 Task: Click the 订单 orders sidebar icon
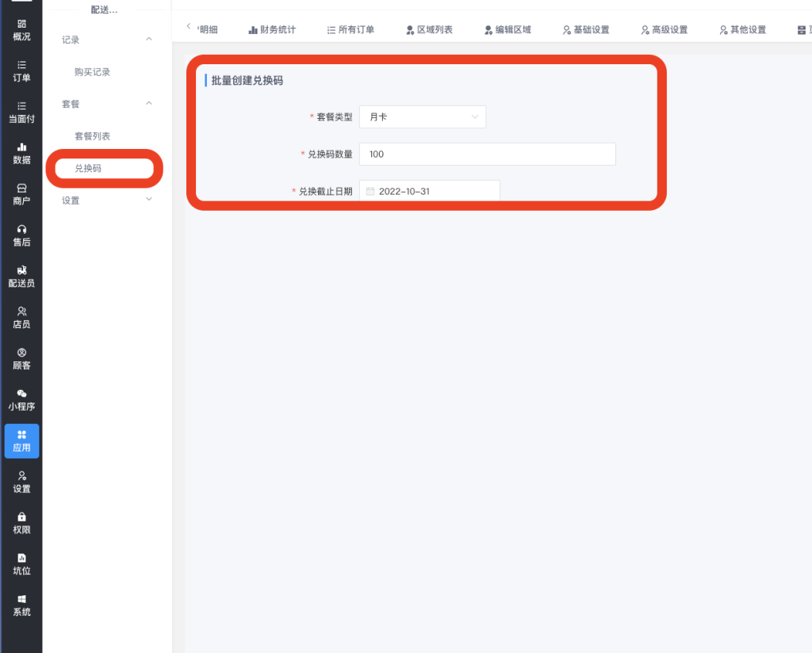(21, 71)
